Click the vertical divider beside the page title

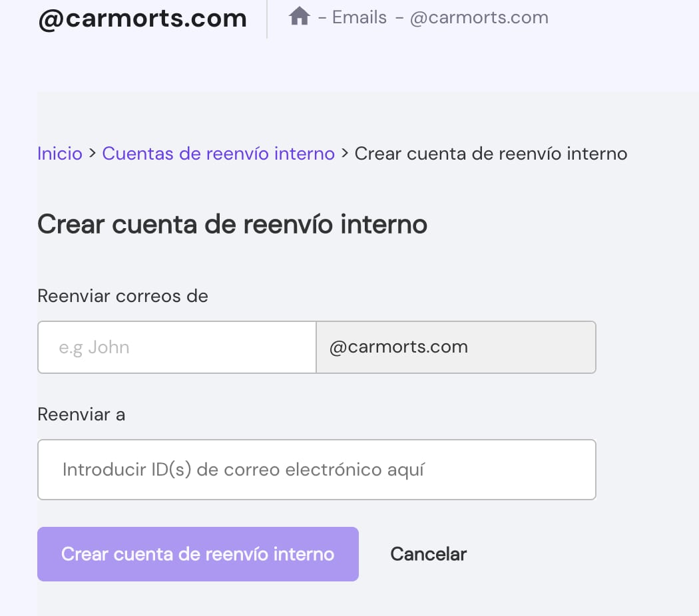(x=267, y=19)
